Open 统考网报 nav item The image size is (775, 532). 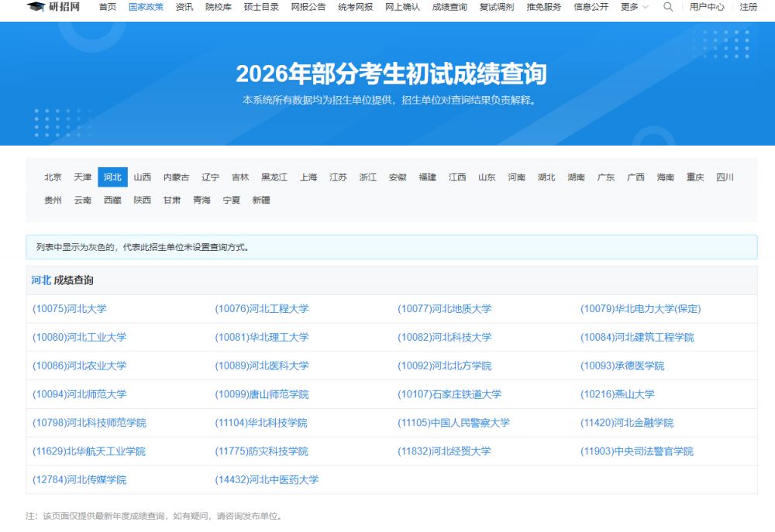pos(356,7)
